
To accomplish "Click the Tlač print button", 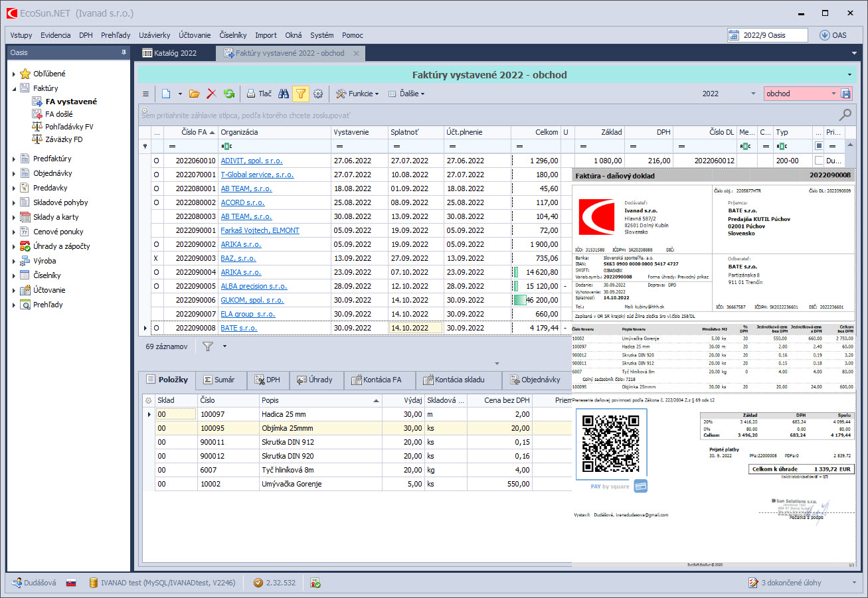I will click(x=259, y=94).
